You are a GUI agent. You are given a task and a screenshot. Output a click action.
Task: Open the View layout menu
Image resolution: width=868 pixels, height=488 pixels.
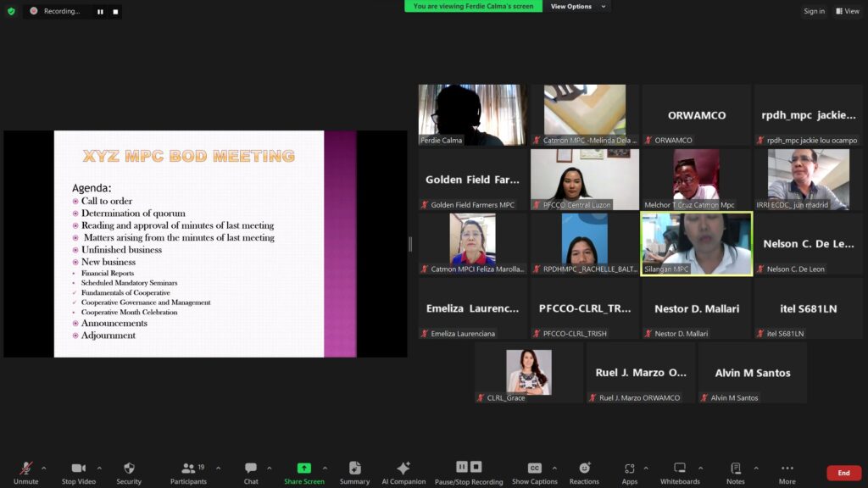(x=848, y=11)
